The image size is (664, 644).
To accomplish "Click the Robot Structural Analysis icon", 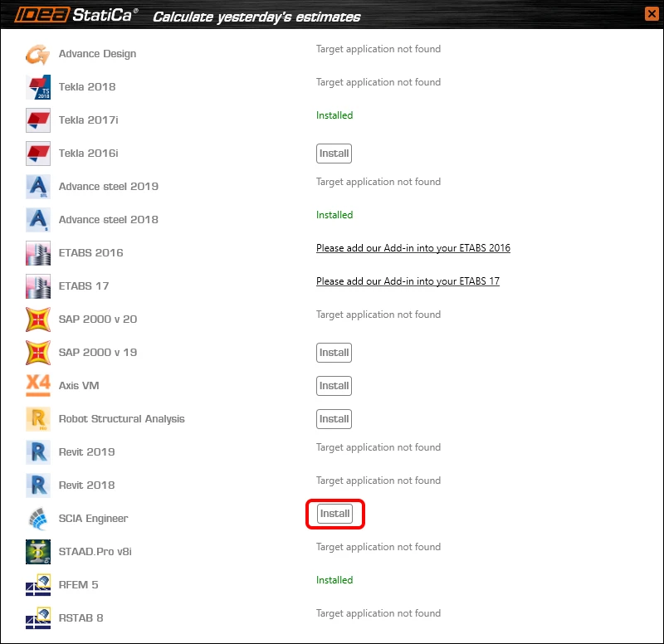I will (38, 419).
